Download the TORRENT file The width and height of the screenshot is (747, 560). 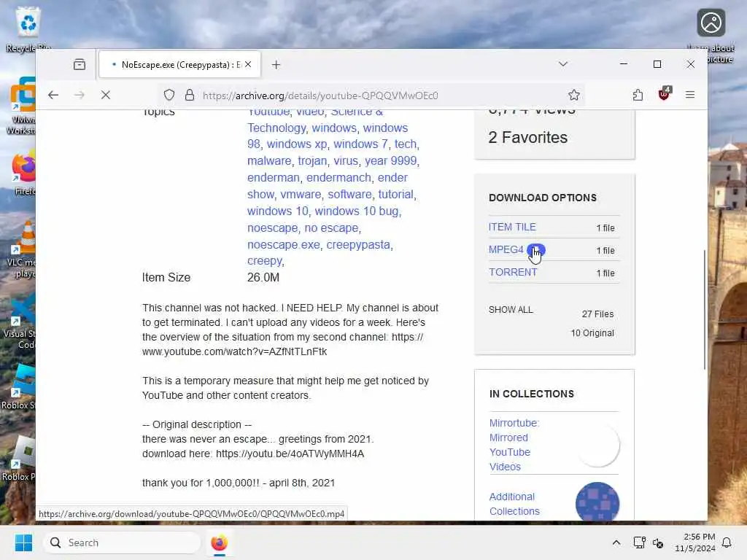513,273
